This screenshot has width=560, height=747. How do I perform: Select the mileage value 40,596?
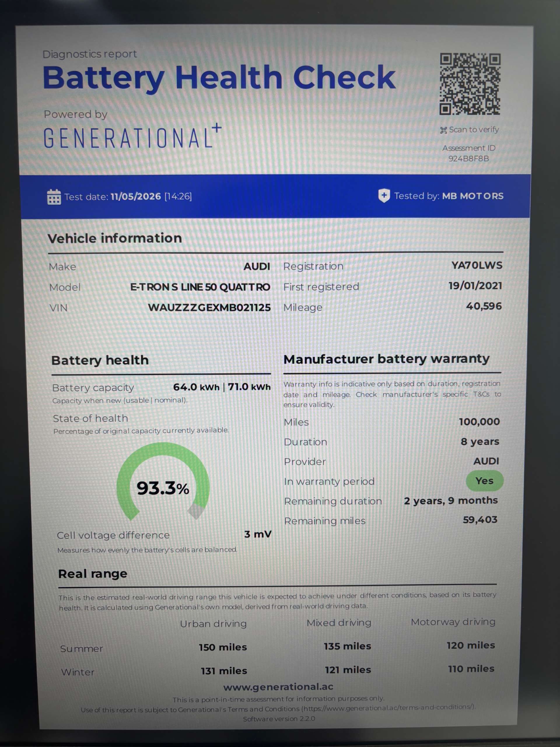click(x=484, y=306)
